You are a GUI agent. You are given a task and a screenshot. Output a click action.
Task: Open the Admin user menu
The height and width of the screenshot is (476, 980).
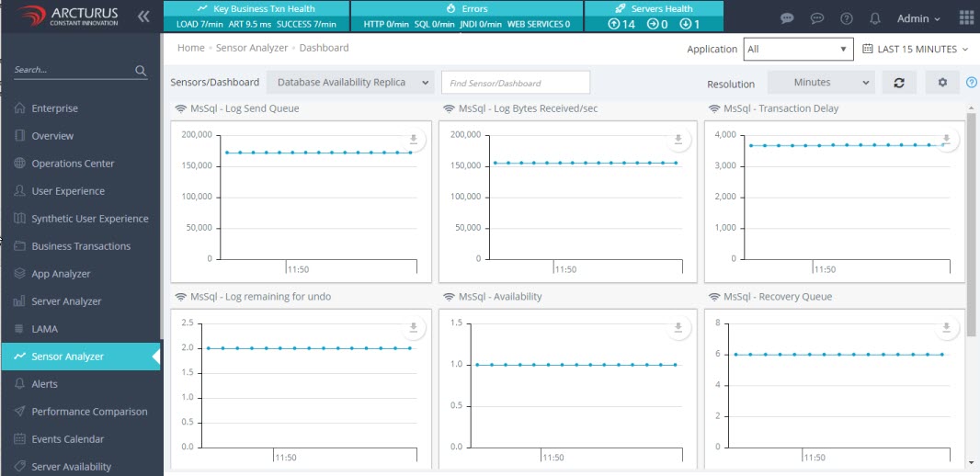pyautogui.click(x=918, y=18)
